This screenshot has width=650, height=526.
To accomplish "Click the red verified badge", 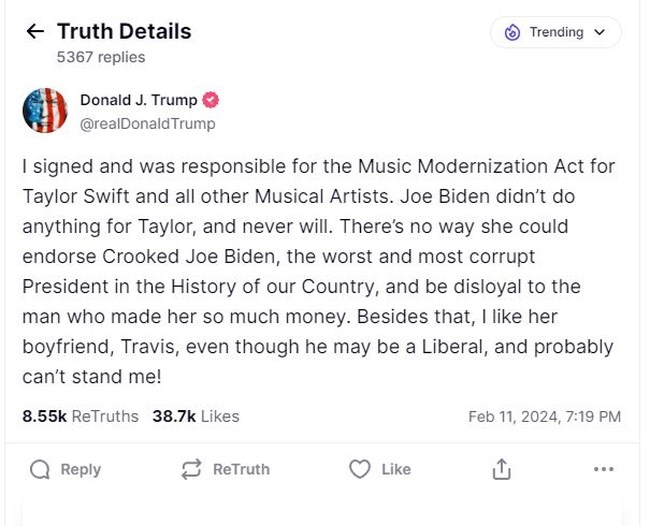I will (211, 100).
